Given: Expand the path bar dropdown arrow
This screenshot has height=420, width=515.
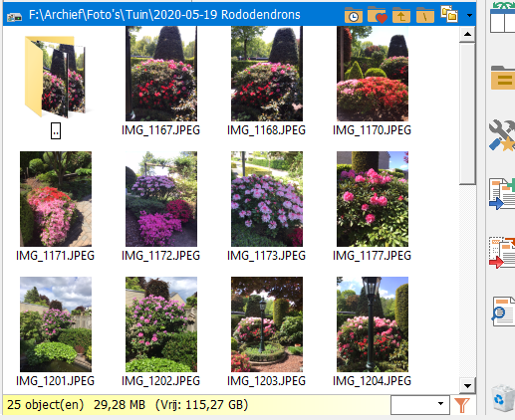Looking at the screenshot, I should click(469, 15).
